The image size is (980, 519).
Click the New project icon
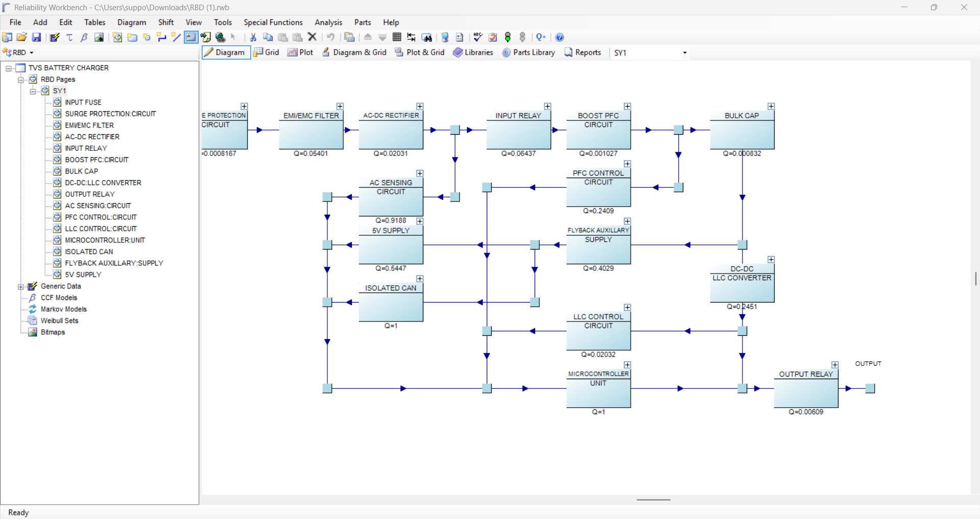click(7, 37)
